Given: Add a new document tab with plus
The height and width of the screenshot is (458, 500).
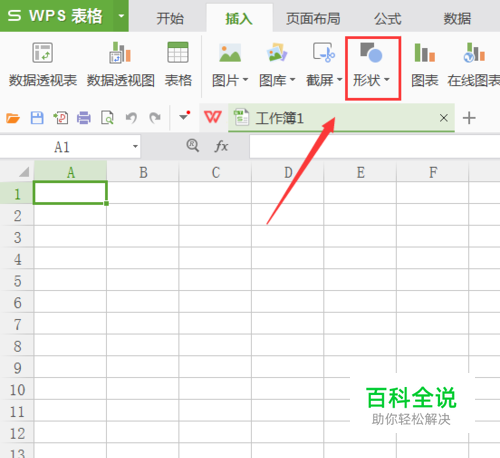Looking at the screenshot, I should 469,118.
